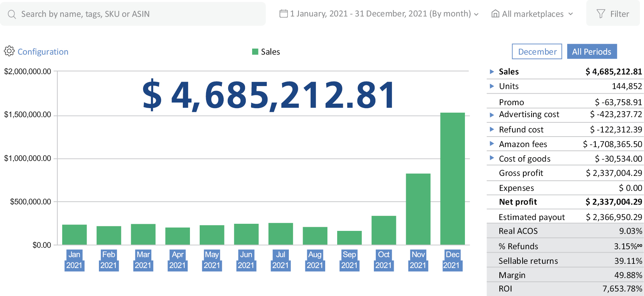This screenshot has height=296, width=644.
Task: Click the May 2021 axis label
Action: coord(212,260)
